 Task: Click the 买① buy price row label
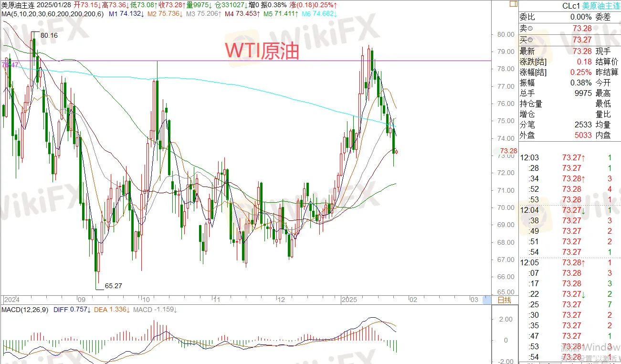tap(526, 40)
